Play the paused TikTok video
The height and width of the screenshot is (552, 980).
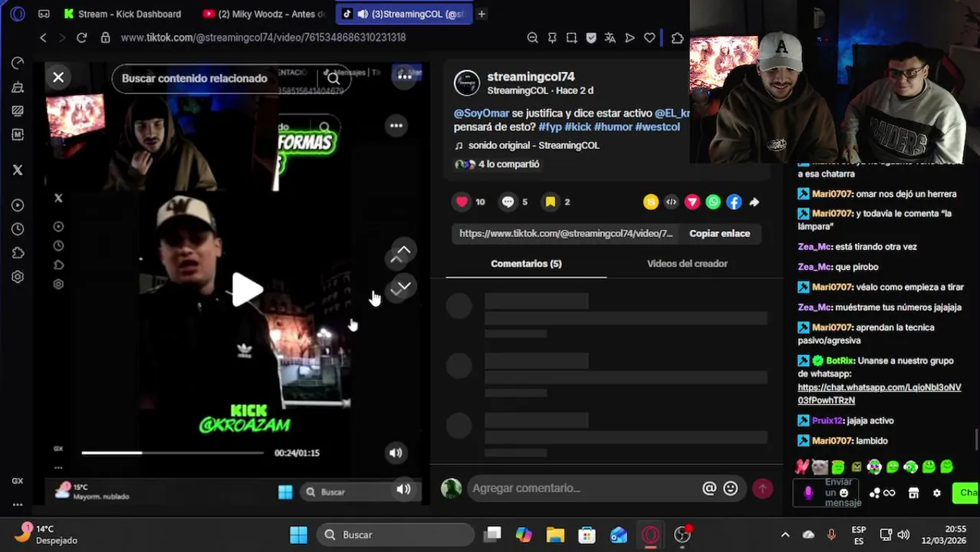pos(248,290)
